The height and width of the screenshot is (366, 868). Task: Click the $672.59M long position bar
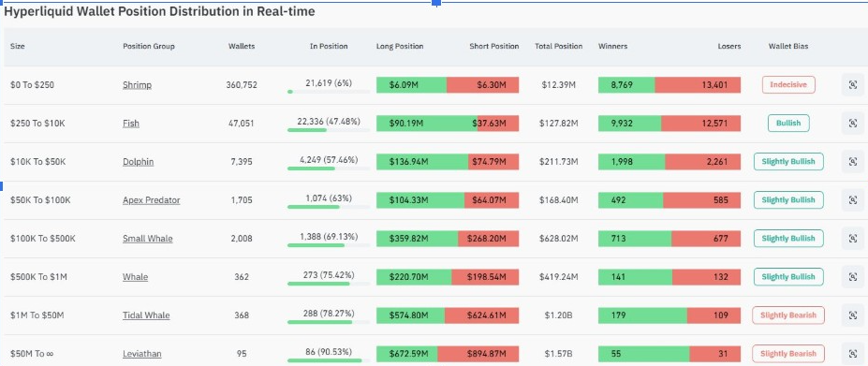point(407,353)
